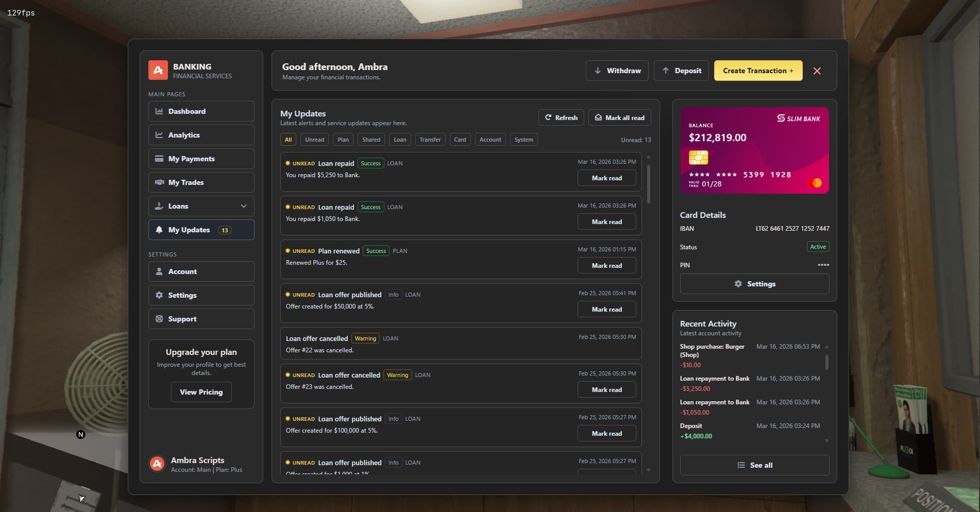
Task: Click the Recent Activity scroll-down arrow
Action: 827,441
